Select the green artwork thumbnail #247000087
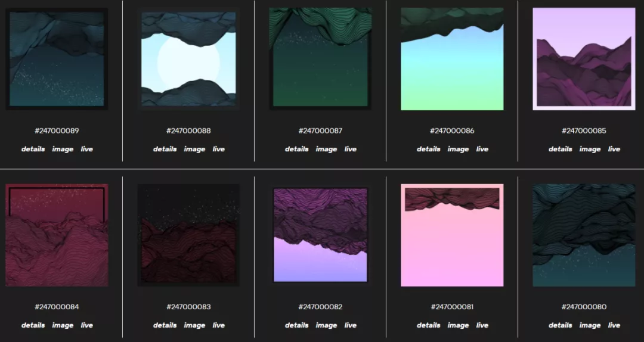The image size is (644, 342). point(320,59)
